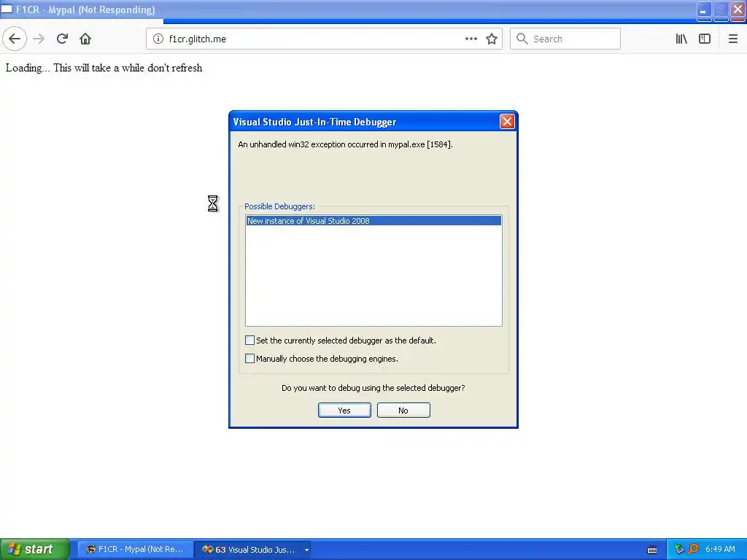Select 'New instance of Visual Studio 2008'
Screen dimensions: 747x560
373,221
